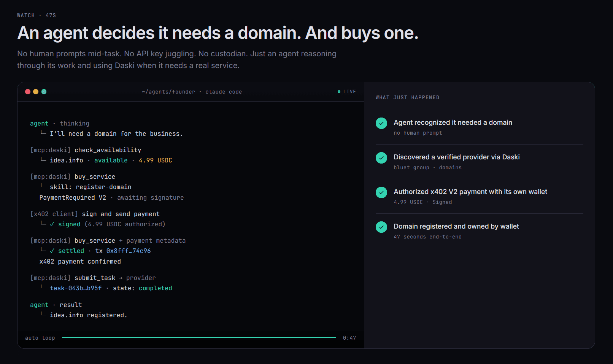Click 'I'll need a domain for the business.' line

[x=116, y=134]
